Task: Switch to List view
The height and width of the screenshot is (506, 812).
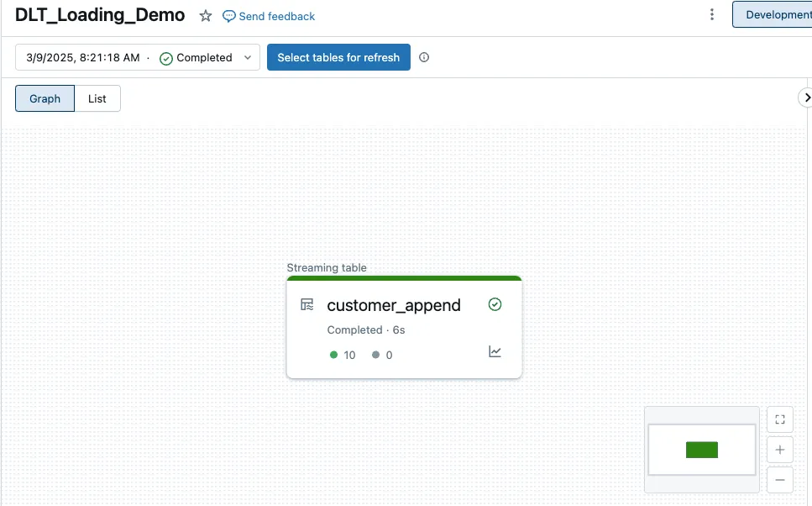Action: 97,98
